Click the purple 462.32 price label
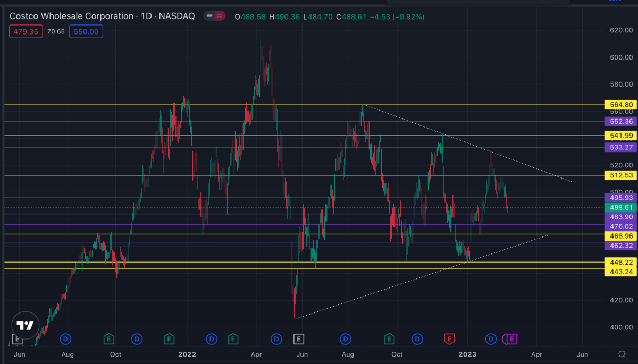 620,246
